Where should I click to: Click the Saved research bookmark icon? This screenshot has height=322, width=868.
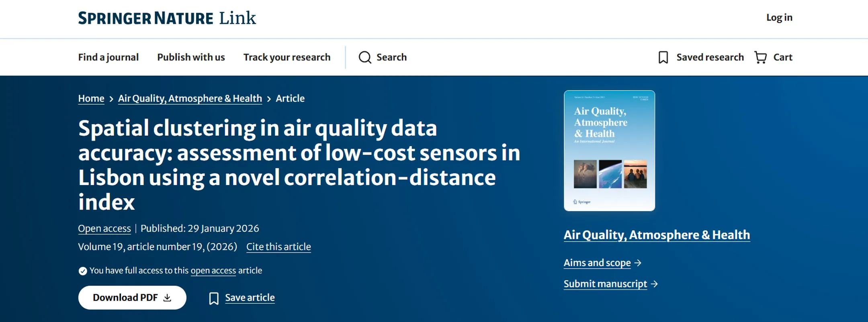(663, 57)
